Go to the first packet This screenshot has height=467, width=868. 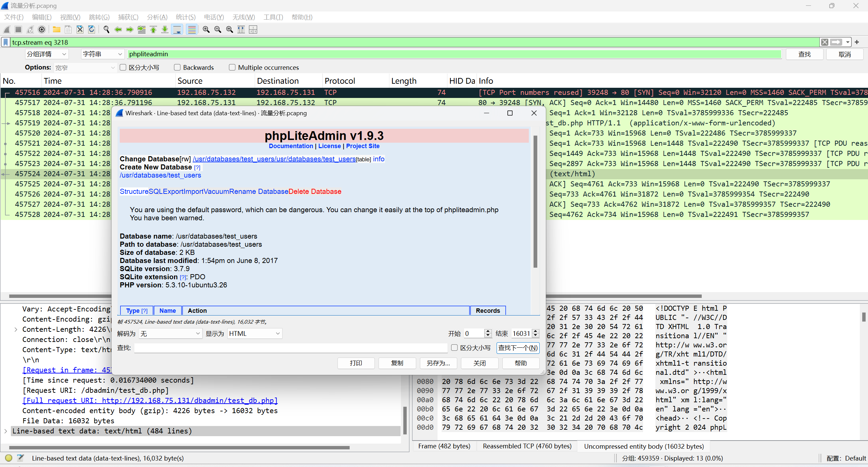(153, 30)
